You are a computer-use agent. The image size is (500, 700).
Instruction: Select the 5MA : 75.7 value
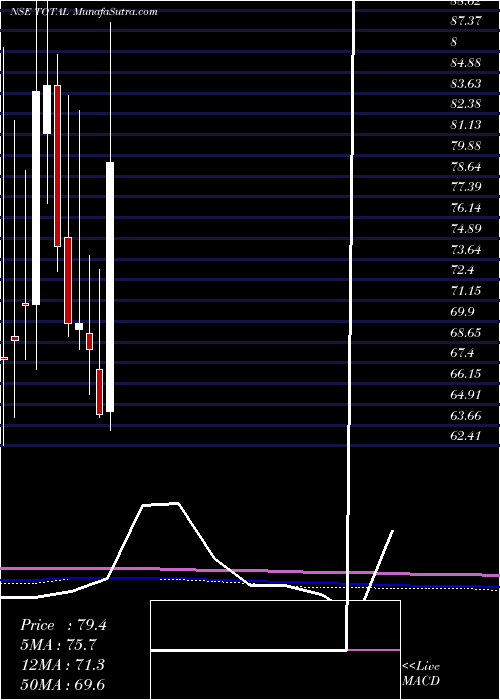coord(58,645)
